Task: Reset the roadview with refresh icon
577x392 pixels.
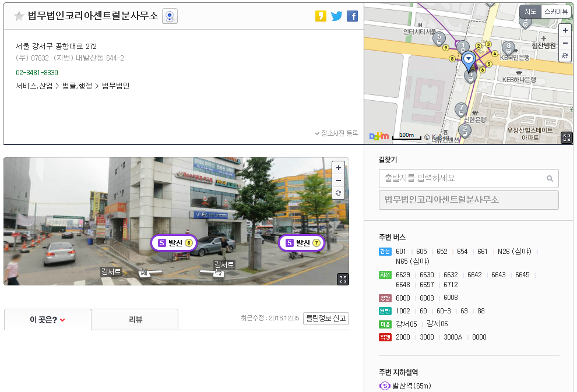Action: (x=339, y=193)
